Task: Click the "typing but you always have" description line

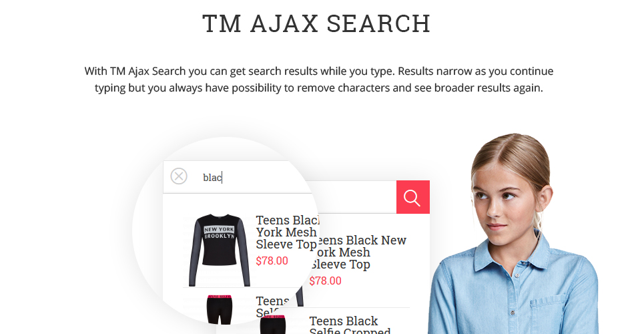Action: pyautogui.click(x=319, y=88)
